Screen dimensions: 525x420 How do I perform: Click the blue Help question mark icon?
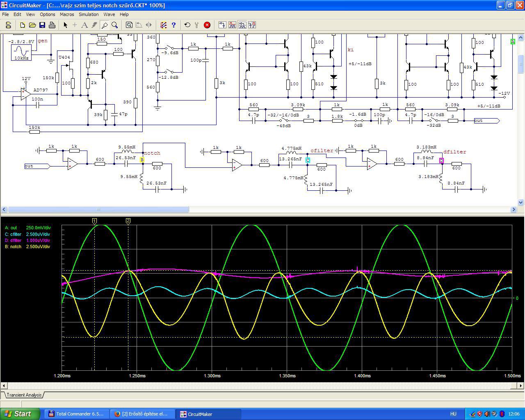173,25
